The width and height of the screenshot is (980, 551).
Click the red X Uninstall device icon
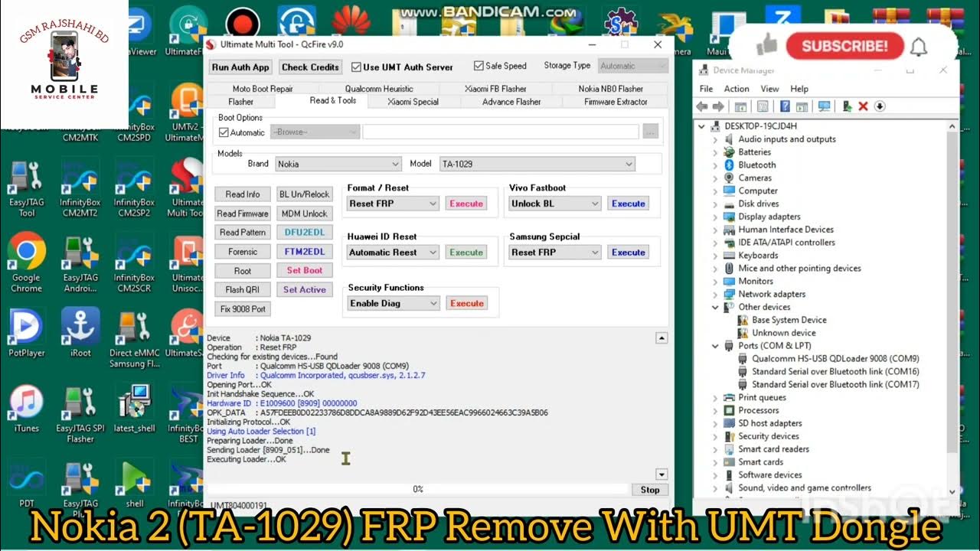coord(863,106)
